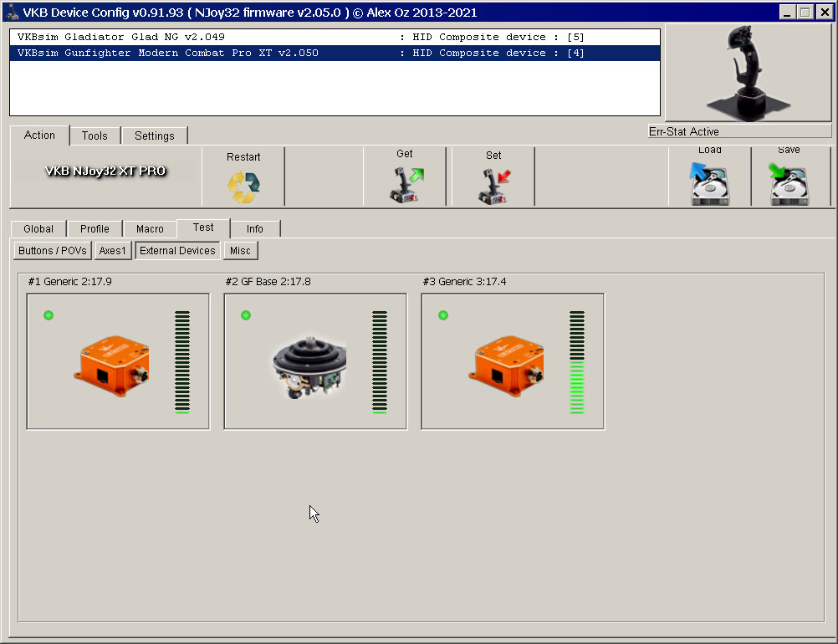Click the #2 GF Base gimbal image
Viewport: 838px width, 644px height.
click(x=309, y=368)
